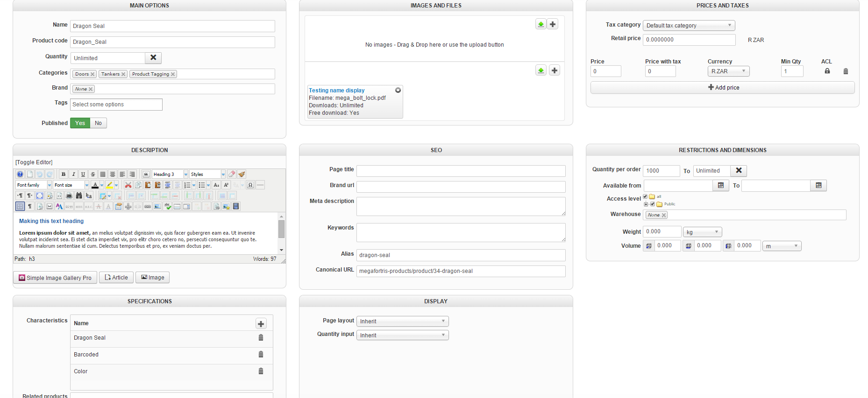Click the ACL lock icon for the price

(x=827, y=71)
